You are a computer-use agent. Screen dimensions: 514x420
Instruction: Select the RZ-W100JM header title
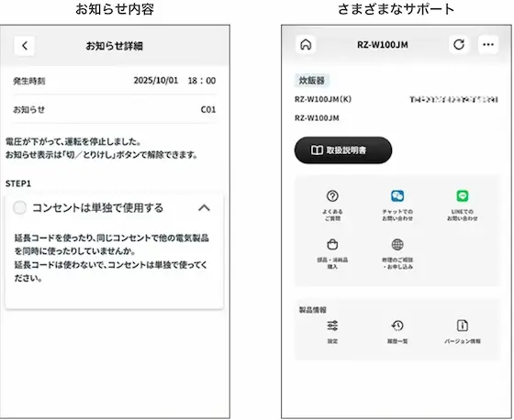point(382,45)
